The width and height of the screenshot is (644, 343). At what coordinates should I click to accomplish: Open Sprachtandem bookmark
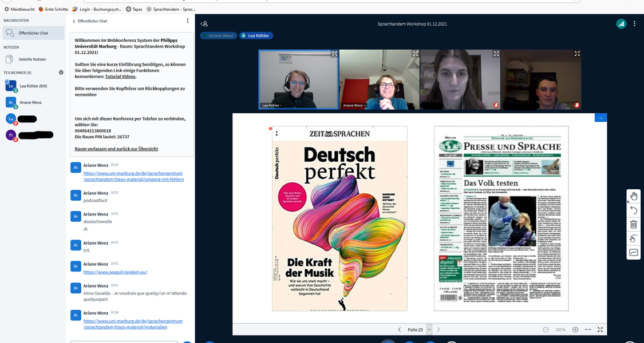click(169, 9)
